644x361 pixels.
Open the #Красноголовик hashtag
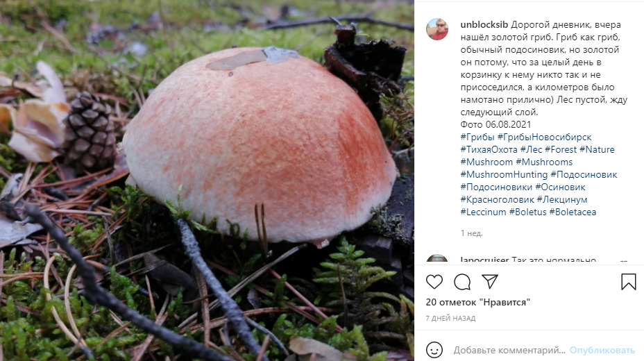point(498,200)
